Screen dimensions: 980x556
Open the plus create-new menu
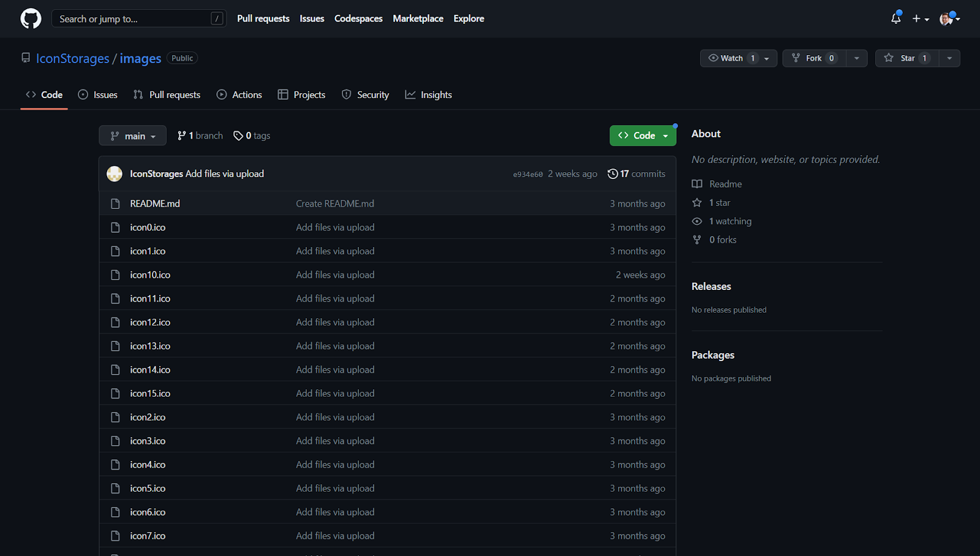(921, 19)
